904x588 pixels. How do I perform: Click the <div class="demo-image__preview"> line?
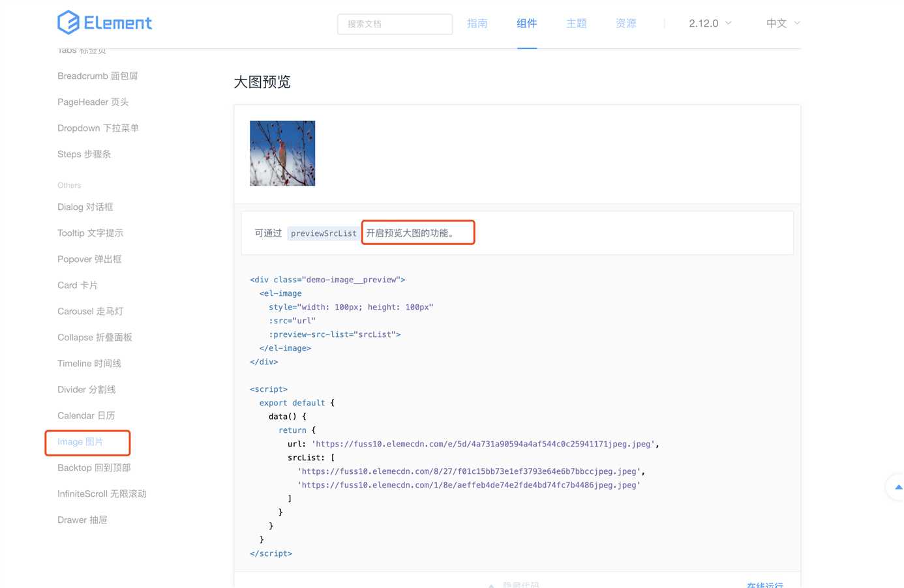pos(327,280)
